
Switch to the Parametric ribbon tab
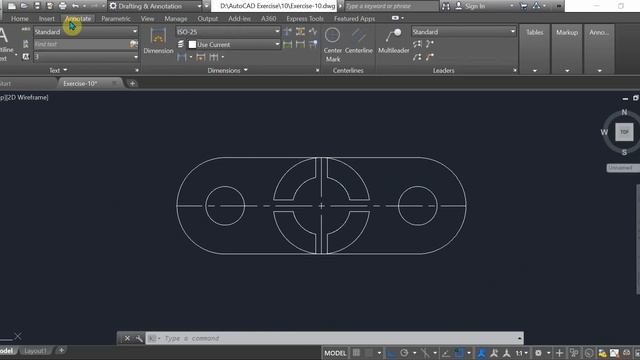(116, 19)
